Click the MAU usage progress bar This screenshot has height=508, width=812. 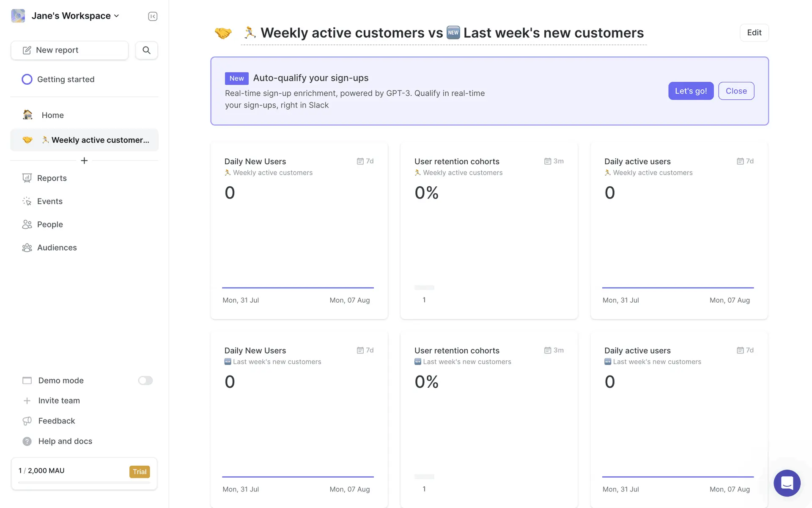click(x=84, y=482)
